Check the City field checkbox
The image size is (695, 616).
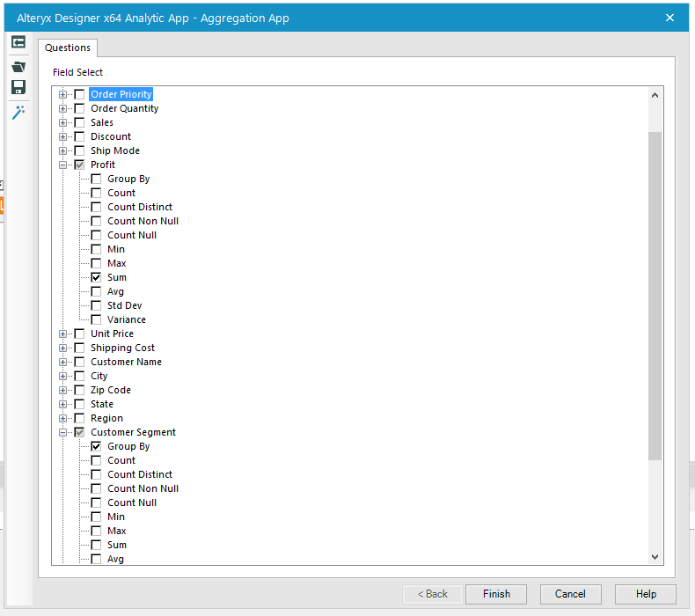click(80, 376)
